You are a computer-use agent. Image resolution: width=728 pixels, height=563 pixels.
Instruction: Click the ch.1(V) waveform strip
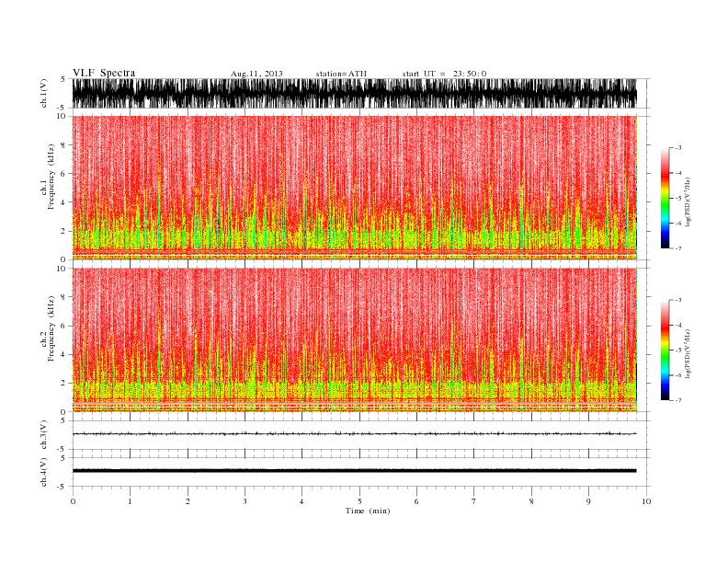(x=355, y=93)
